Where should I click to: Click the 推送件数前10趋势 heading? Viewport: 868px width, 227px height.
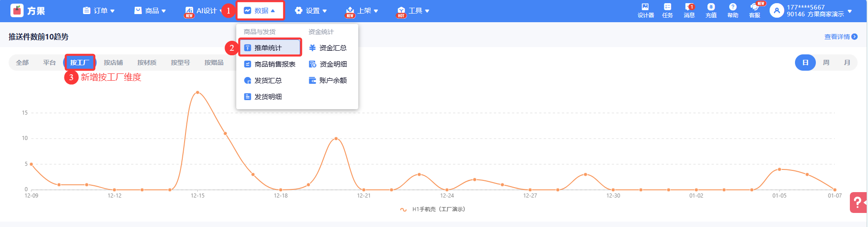39,37
